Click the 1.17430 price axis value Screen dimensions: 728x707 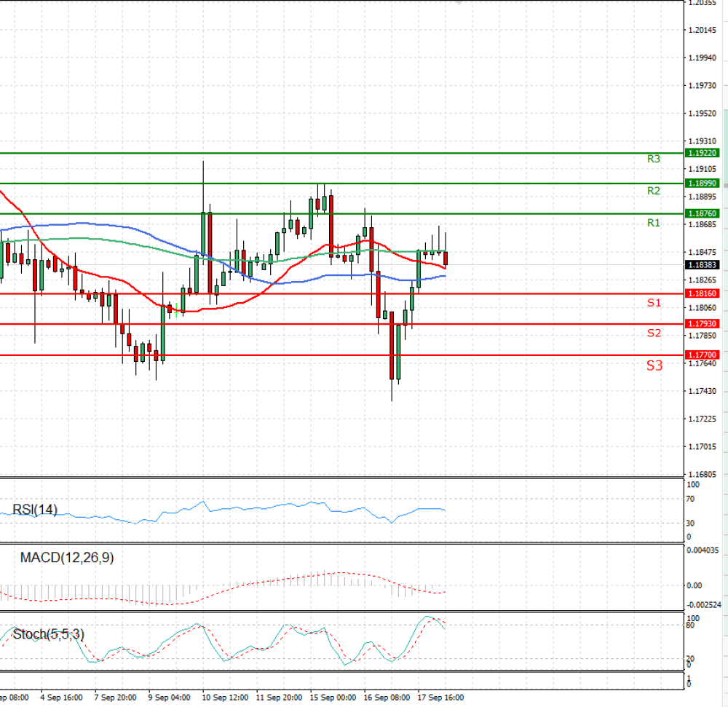point(702,391)
